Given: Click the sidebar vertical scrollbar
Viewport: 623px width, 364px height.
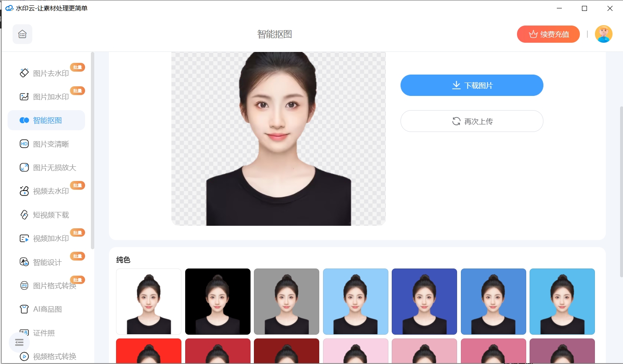Looking at the screenshot, I should click(x=92, y=151).
